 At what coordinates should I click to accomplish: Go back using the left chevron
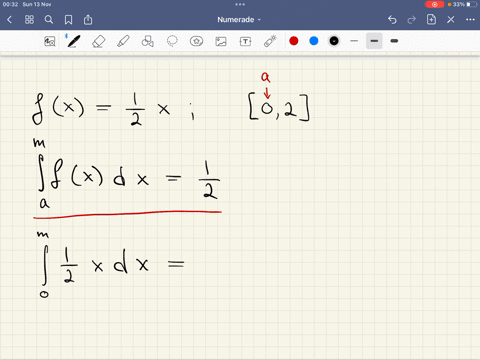(x=9, y=20)
